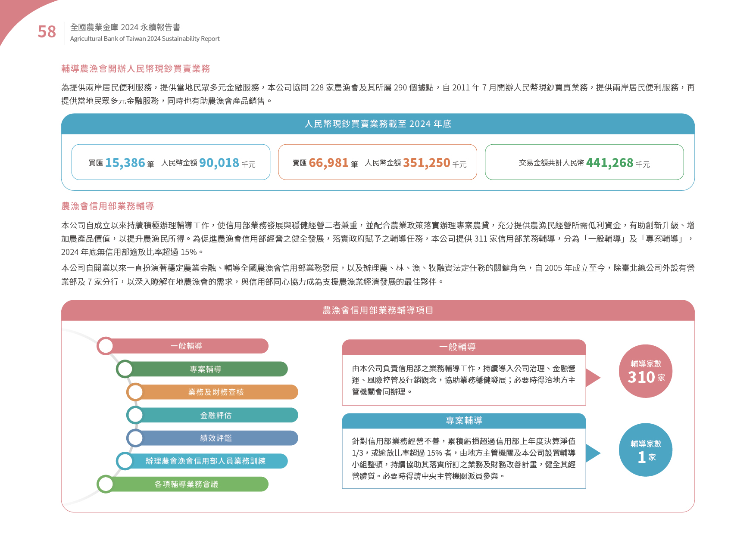Click the circle marker beside 一般輔導 pill
The height and width of the screenshot is (534, 756).
click(x=106, y=346)
